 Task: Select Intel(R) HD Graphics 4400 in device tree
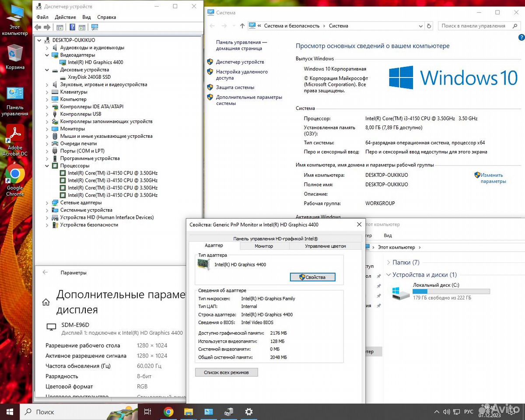click(95, 62)
